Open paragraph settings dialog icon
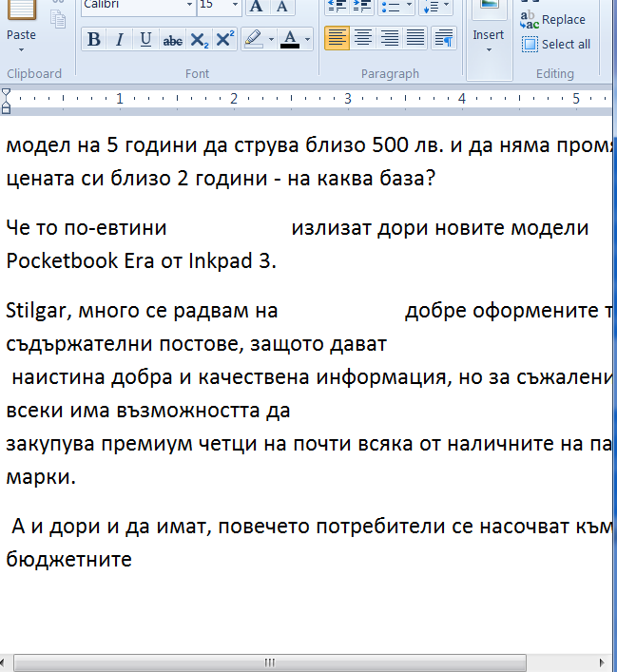Screen dimensions: 617x672 [x=443, y=39]
